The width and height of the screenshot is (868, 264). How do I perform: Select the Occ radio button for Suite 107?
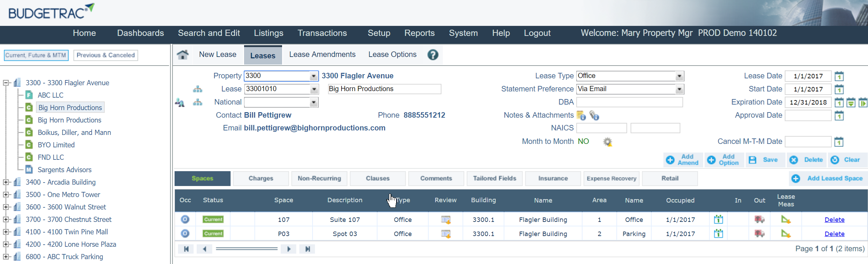[185, 219]
